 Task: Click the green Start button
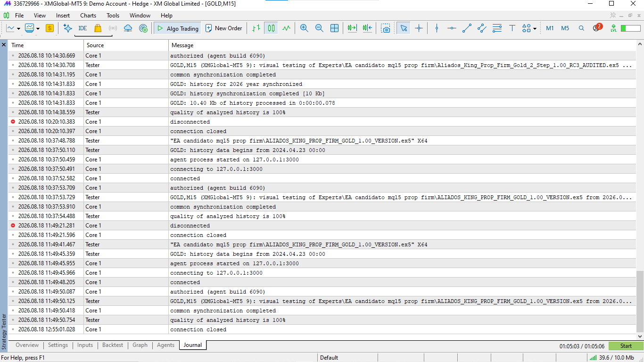(x=626, y=346)
